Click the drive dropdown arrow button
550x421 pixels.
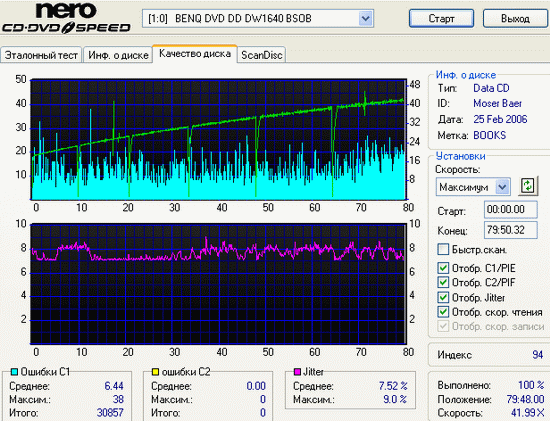365,18
